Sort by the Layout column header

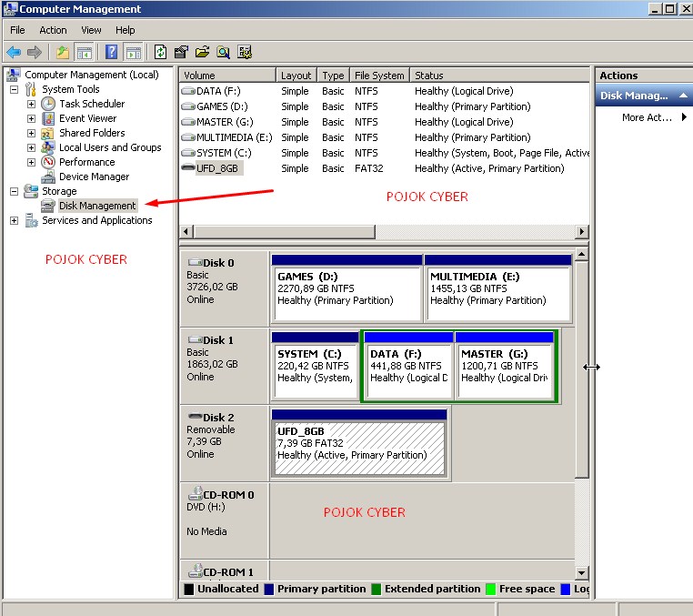[x=296, y=76]
